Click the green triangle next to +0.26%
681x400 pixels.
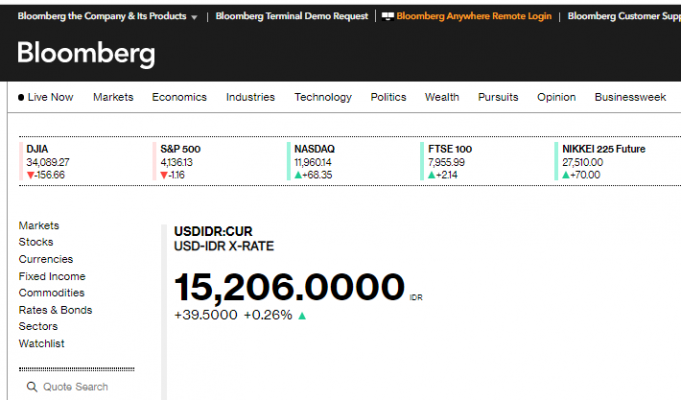click(x=302, y=315)
